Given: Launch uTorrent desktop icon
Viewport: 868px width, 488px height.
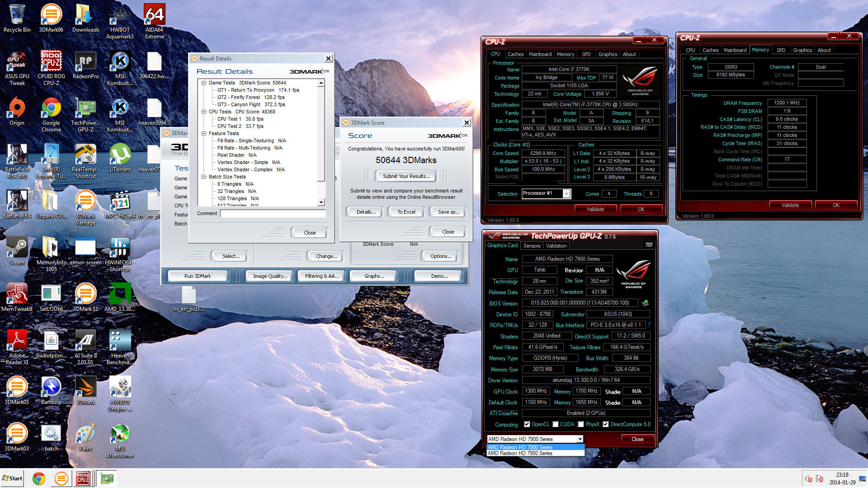Looking at the screenshot, I should (x=120, y=158).
